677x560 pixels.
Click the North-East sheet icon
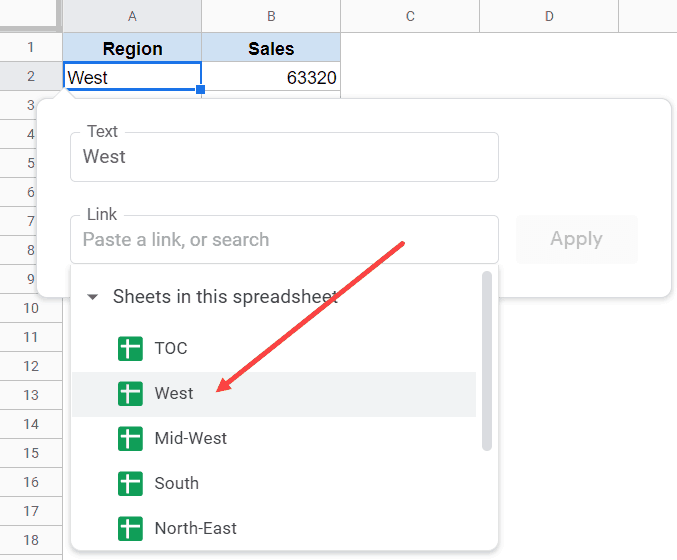[x=130, y=528]
